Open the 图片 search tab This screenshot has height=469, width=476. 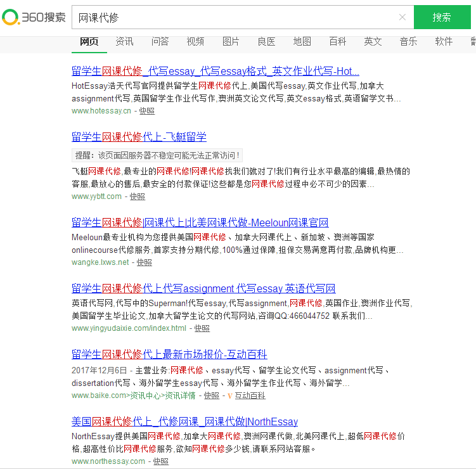pos(231,42)
